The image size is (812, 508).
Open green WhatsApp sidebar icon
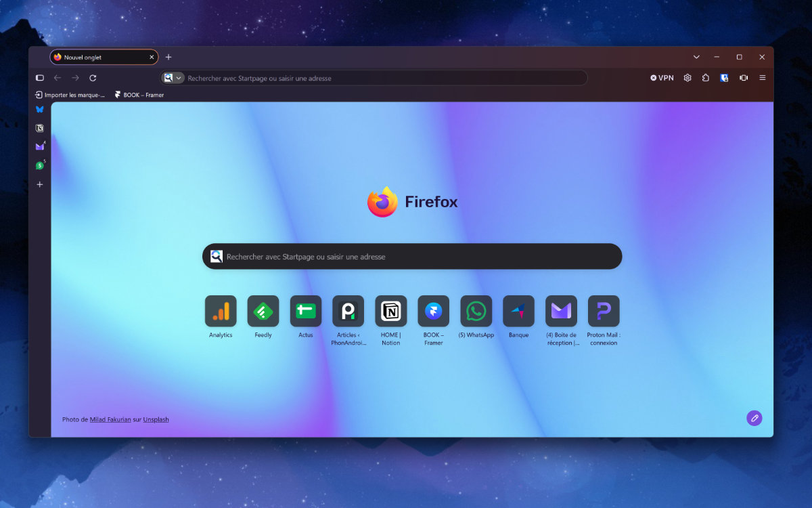coord(40,165)
